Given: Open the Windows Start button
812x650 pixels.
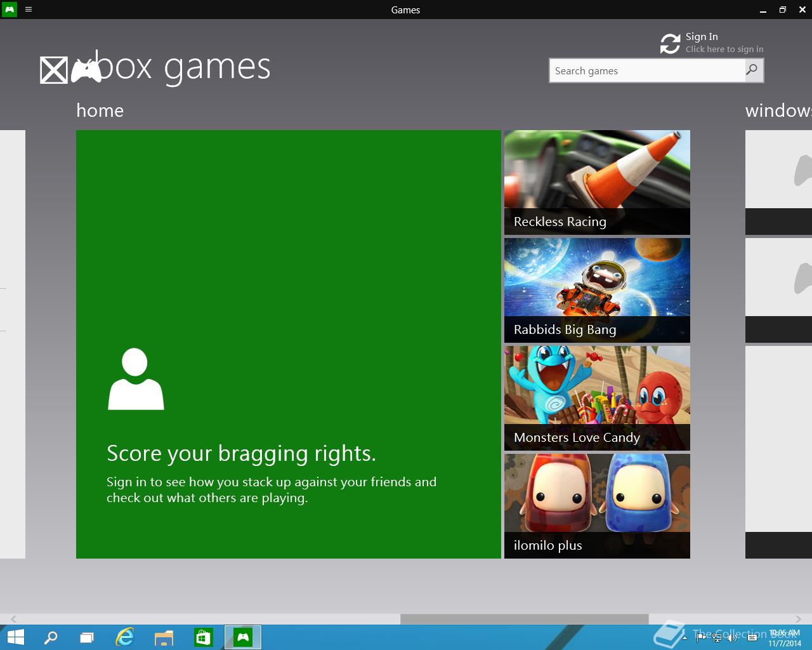Looking at the screenshot, I should coord(15,637).
